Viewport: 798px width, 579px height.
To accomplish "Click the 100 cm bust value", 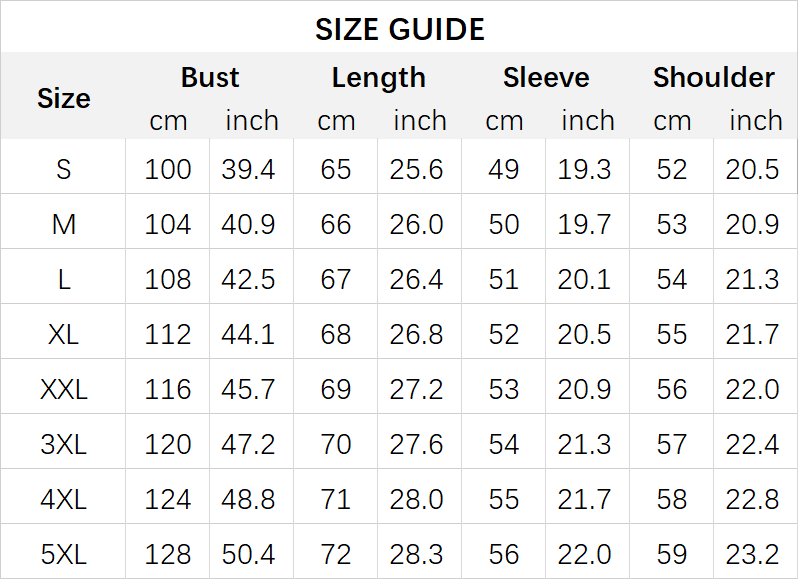I will (x=168, y=169).
